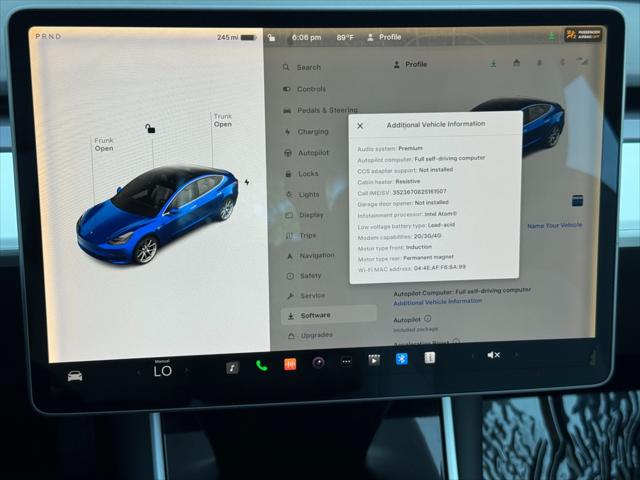
Task: Tap the Bluetooth icon in settings header
Action: click(x=539, y=63)
